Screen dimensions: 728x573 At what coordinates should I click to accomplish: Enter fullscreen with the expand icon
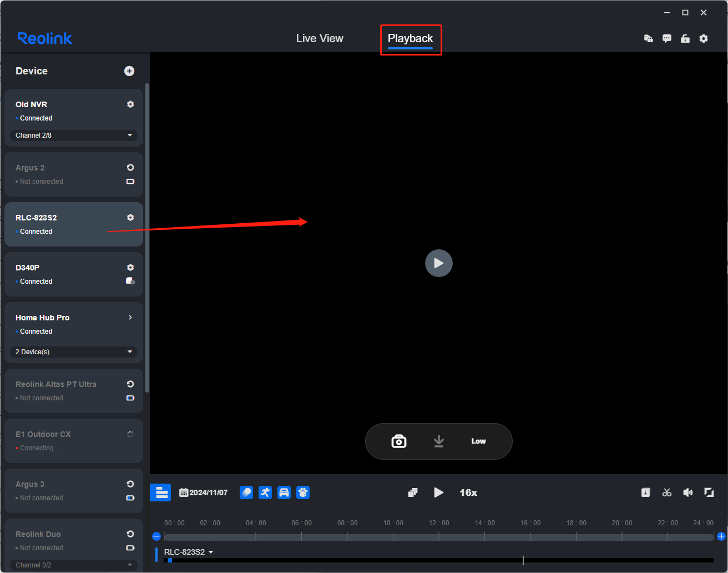click(709, 492)
